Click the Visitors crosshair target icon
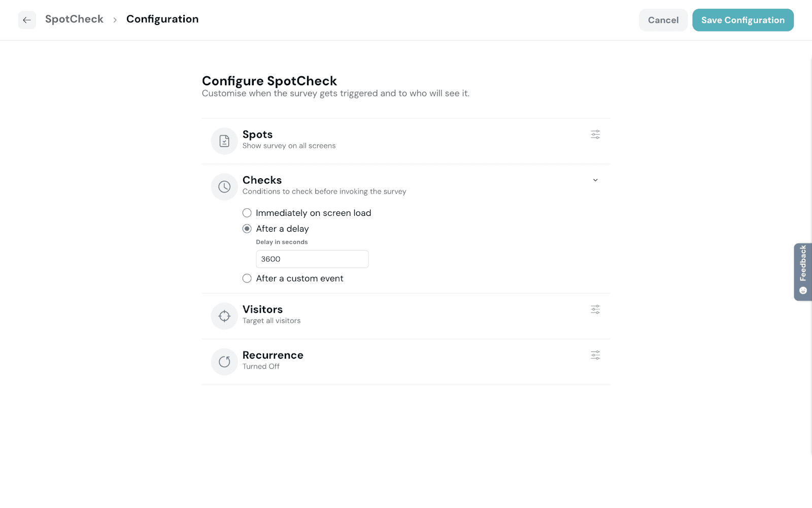This screenshot has width=812, height=508. pos(224,316)
